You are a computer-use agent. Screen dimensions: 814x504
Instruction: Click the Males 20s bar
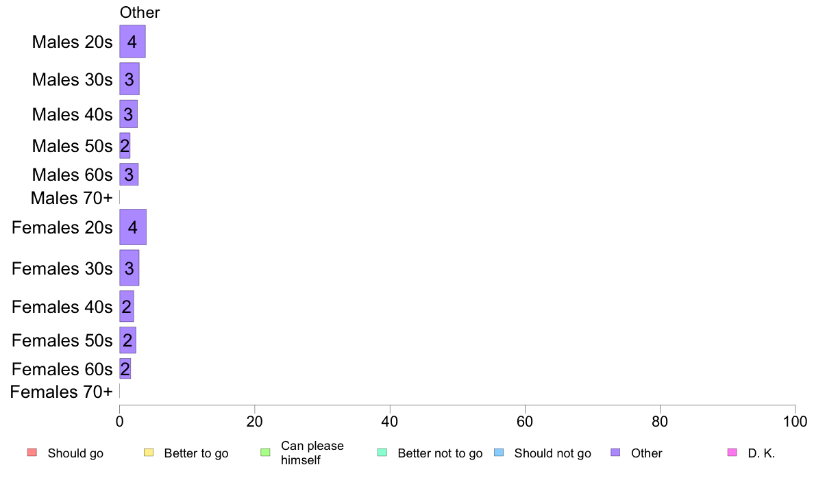click(x=132, y=42)
